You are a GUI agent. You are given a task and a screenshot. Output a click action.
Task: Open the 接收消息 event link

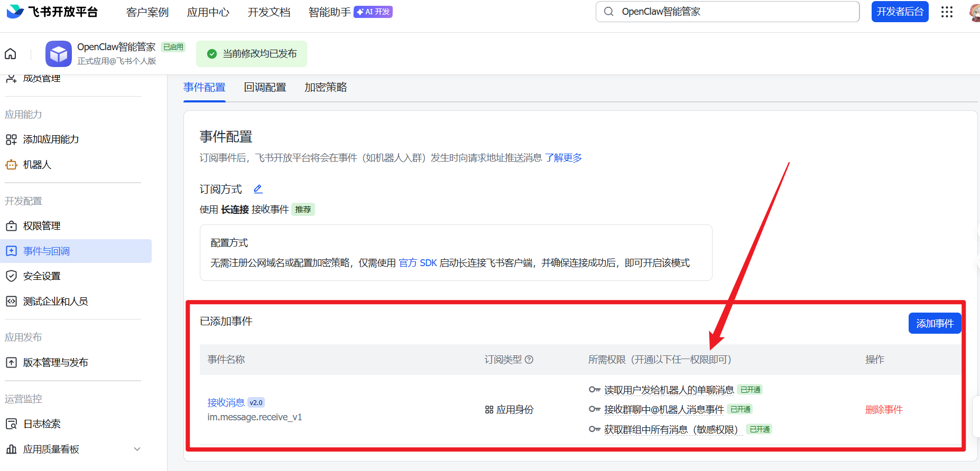[x=226, y=402]
